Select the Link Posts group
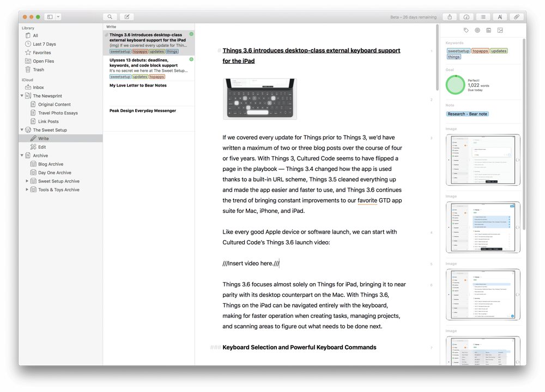The image size is (545, 392). click(x=60, y=121)
